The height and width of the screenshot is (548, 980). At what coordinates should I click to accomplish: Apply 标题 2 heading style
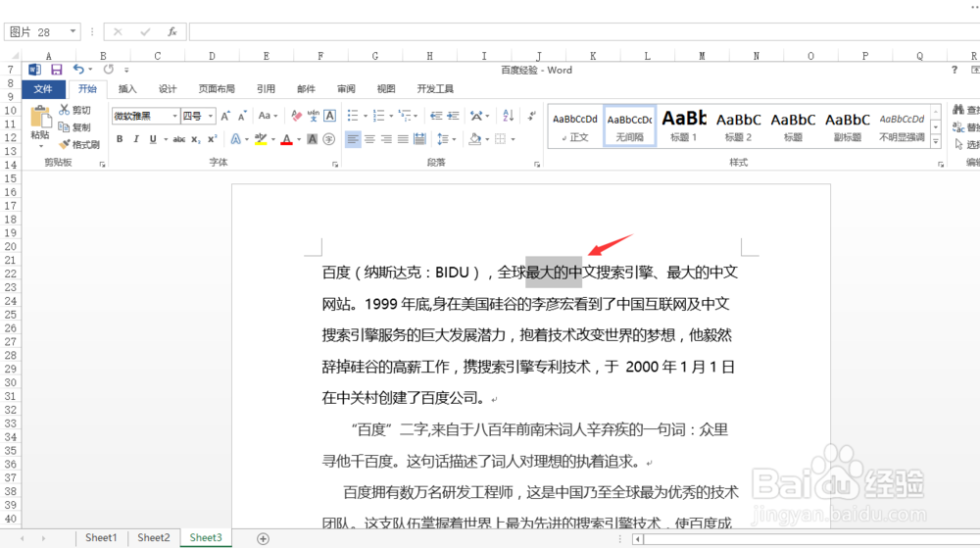coord(738,126)
